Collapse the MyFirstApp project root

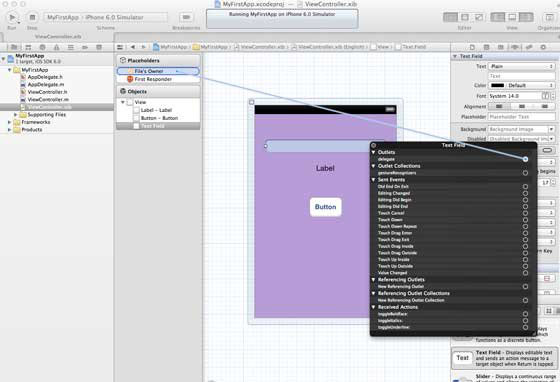[x=4, y=58]
